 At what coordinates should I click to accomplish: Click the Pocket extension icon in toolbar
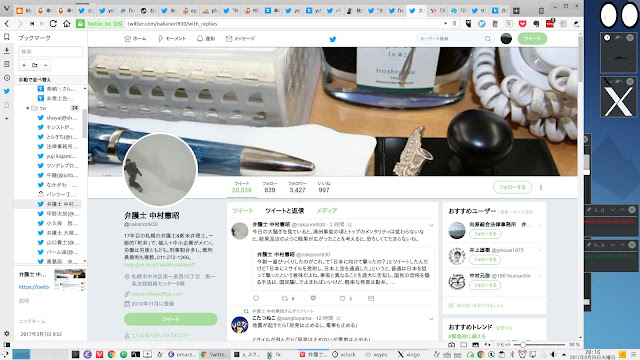click(x=522, y=24)
